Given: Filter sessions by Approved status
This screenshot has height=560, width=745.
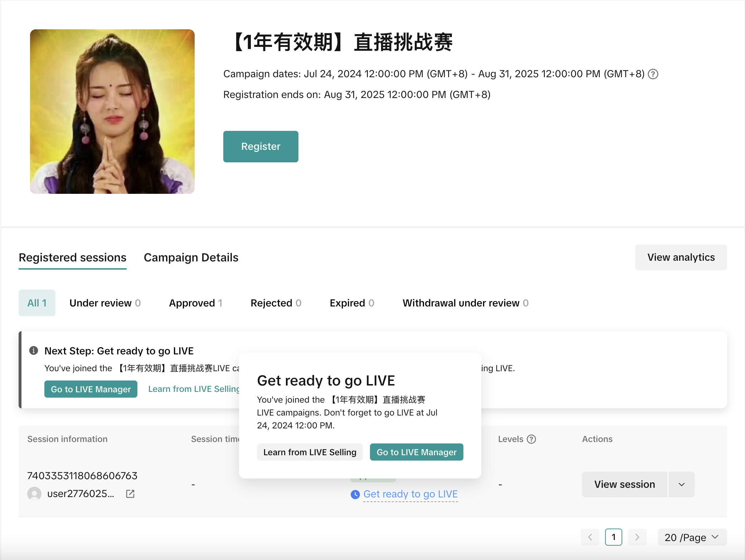Looking at the screenshot, I should [x=195, y=303].
